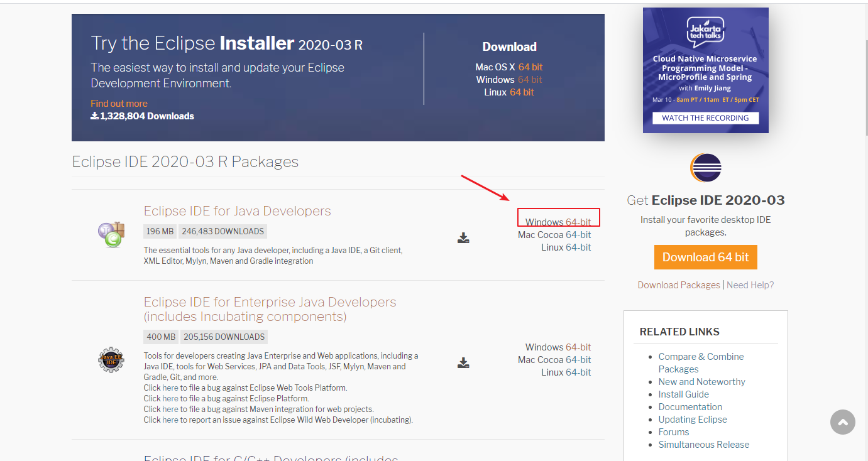This screenshot has width=868, height=461.
Task: Open the Install Guide from Related Links
Action: click(x=683, y=394)
